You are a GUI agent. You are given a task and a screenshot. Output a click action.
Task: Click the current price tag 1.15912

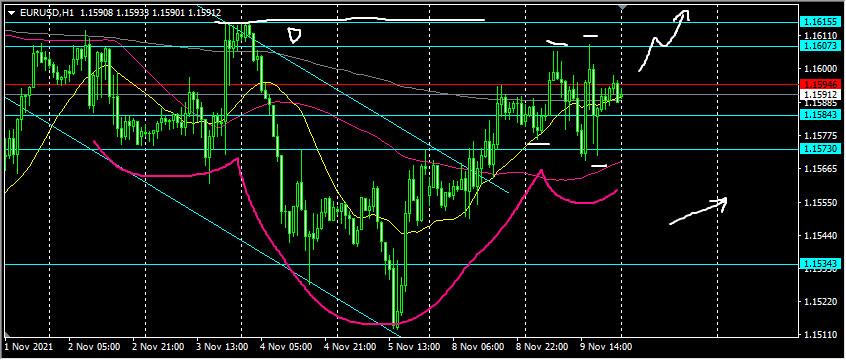pyautogui.click(x=820, y=94)
